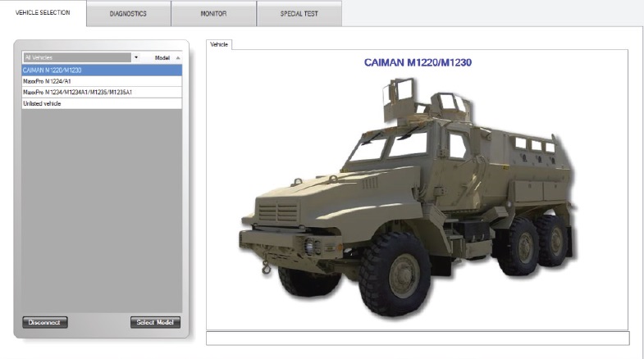
Task: Pick the Unlisted vehicle entry
Action: 102,103
